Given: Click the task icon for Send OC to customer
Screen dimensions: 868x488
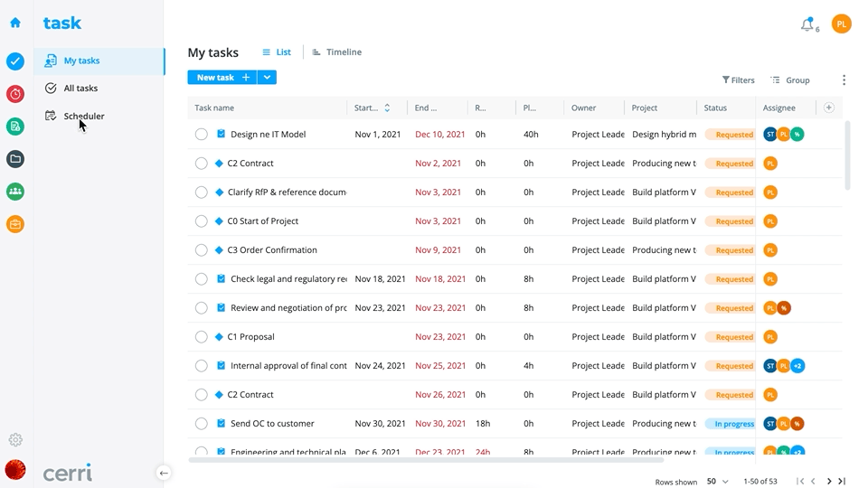Looking at the screenshot, I should [221, 423].
